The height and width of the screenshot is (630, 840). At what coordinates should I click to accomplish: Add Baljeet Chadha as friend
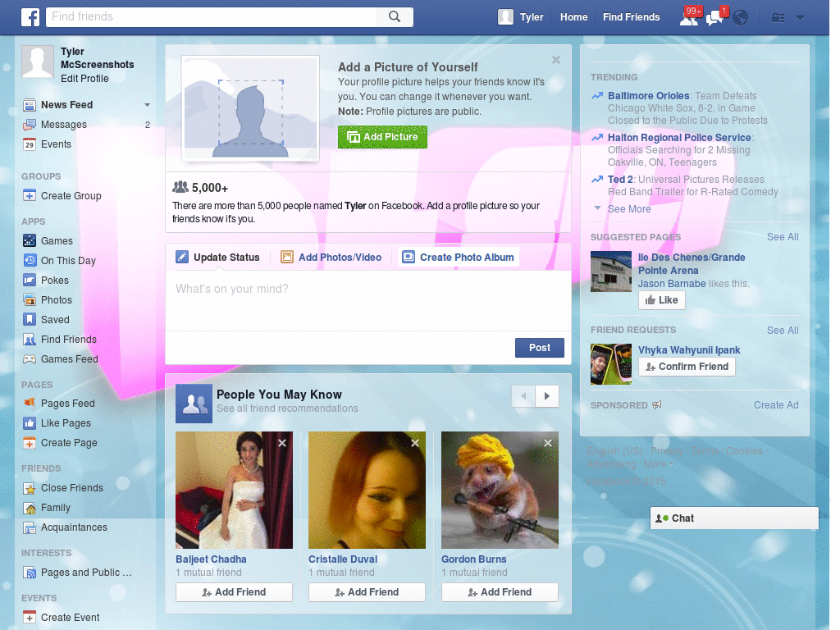234,592
